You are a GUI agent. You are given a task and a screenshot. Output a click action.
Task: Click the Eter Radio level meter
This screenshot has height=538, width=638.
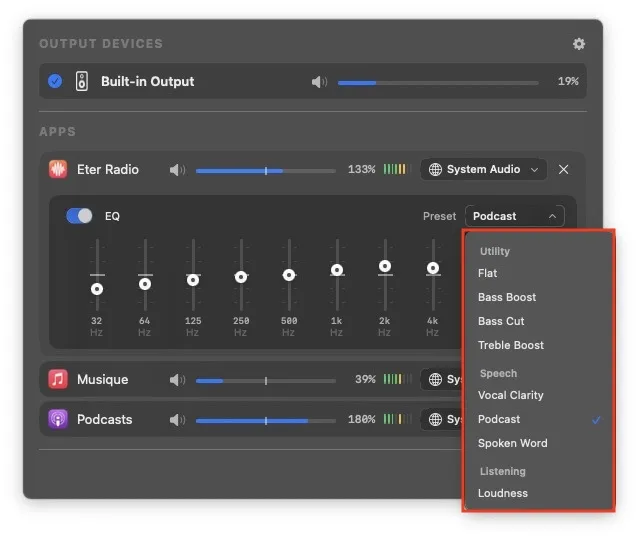point(396,169)
